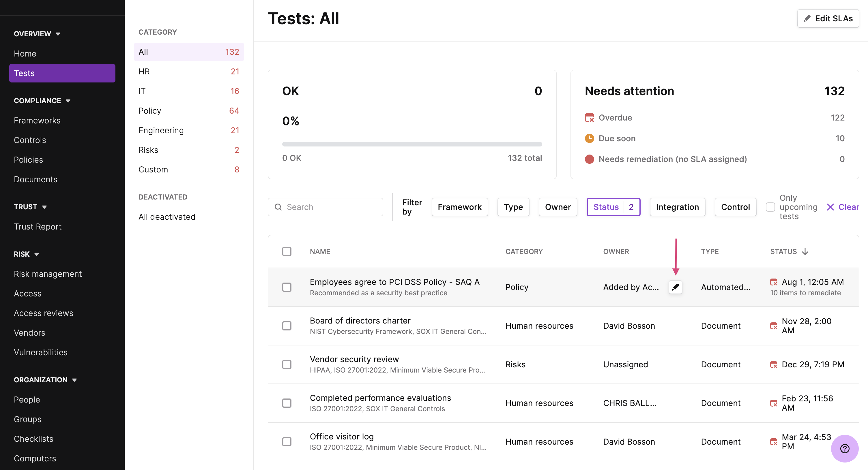
Task: Click the sort arrow next to STATUS header
Action: click(805, 251)
